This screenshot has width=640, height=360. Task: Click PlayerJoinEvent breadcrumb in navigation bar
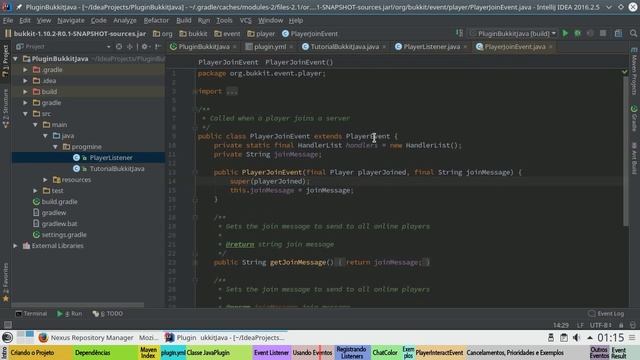coord(310,34)
